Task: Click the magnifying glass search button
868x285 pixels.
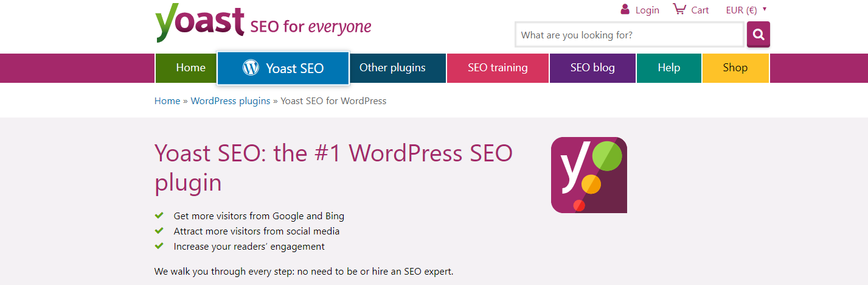Action: [758, 35]
